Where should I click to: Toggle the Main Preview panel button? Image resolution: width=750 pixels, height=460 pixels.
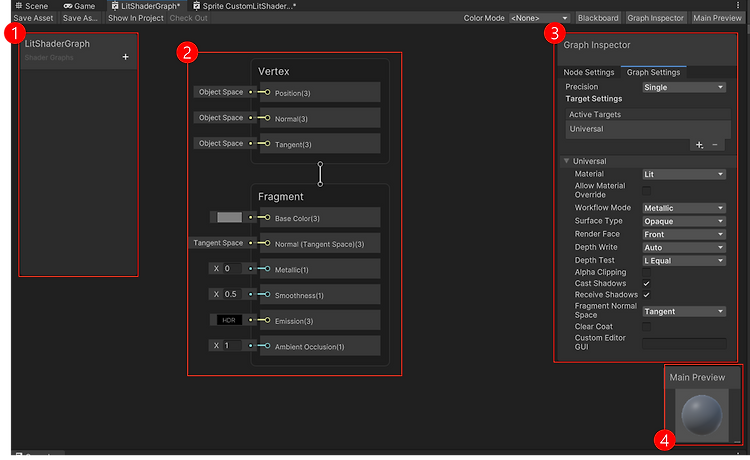pos(717,18)
